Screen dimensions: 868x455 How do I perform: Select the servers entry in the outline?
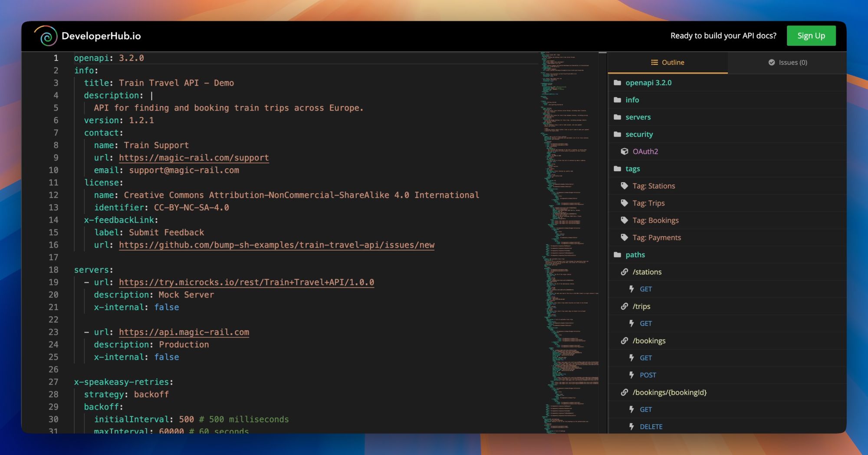click(x=638, y=117)
